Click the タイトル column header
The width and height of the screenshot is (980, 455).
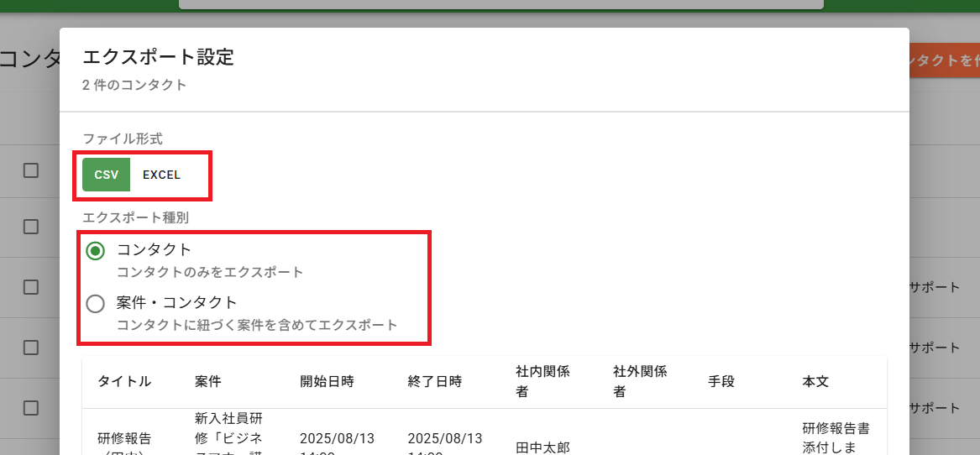[124, 381]
